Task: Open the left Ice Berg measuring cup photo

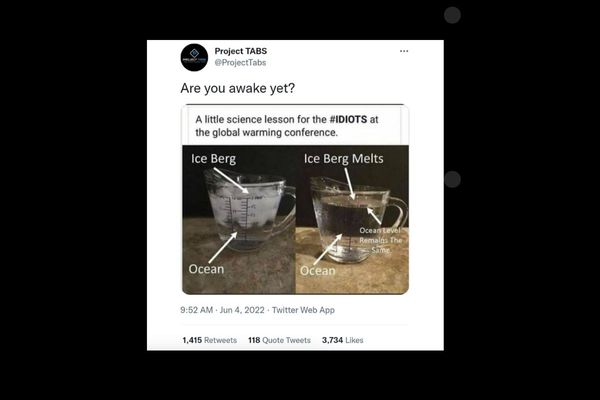Action: point(239,220)
